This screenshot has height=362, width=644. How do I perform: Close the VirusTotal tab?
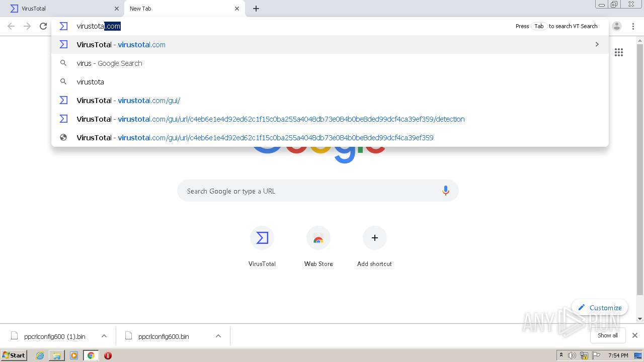click(x=117, y=9)
